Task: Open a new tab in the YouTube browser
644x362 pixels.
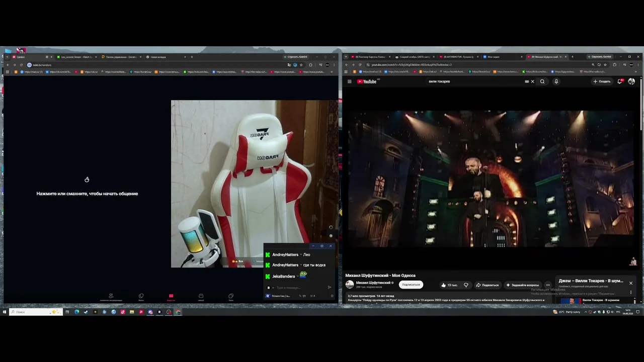Action: pos(572,57)
